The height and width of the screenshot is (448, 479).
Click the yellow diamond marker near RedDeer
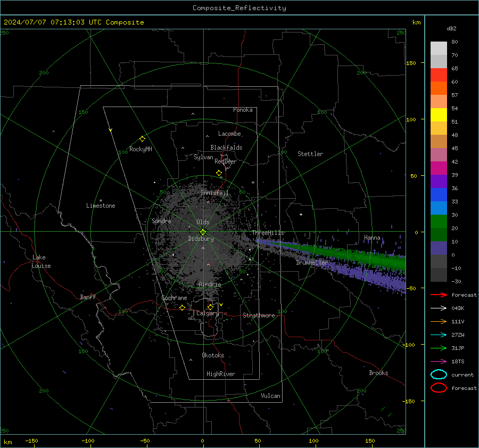point(219,173)
